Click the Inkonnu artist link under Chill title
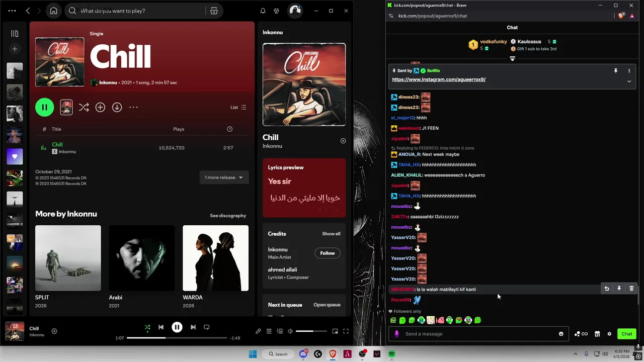This screenshot has height=362, width=644. (108, 82)
